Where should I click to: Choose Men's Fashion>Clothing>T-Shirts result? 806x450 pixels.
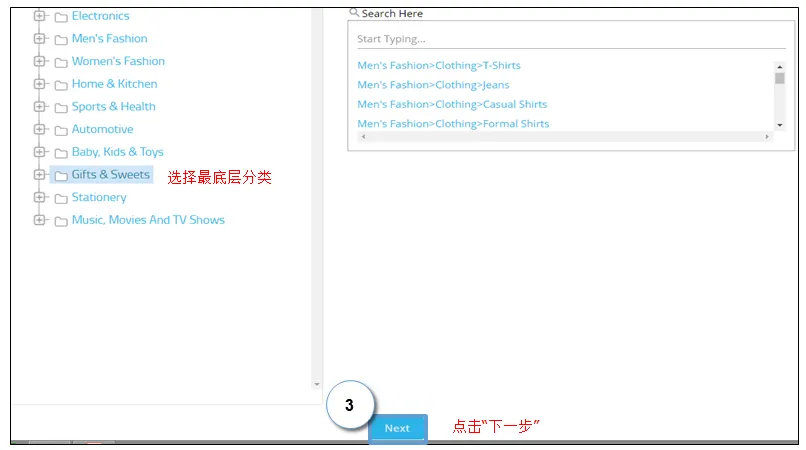point(439,65)
